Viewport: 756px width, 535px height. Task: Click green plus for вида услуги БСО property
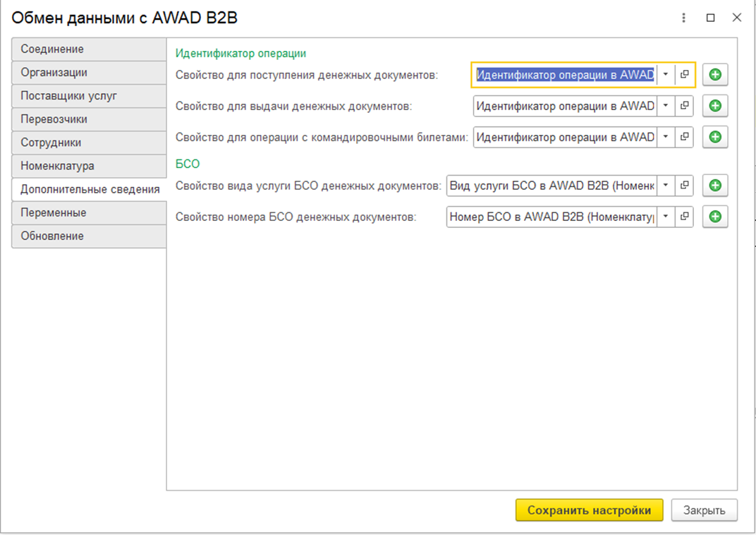715,186
